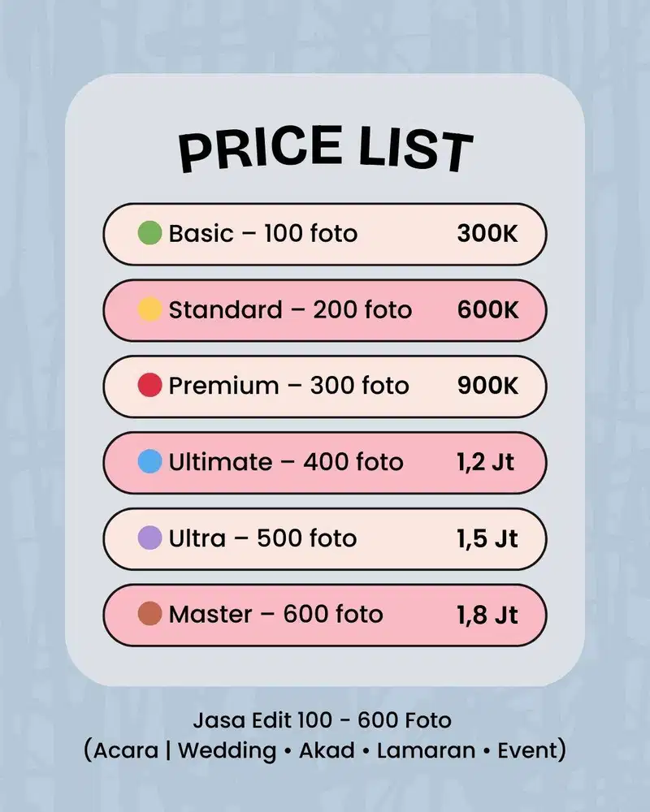Screen dimensions: 650x812
Task: Select the "Ultimate – 400 foto" label
Action: coord(286,462)
